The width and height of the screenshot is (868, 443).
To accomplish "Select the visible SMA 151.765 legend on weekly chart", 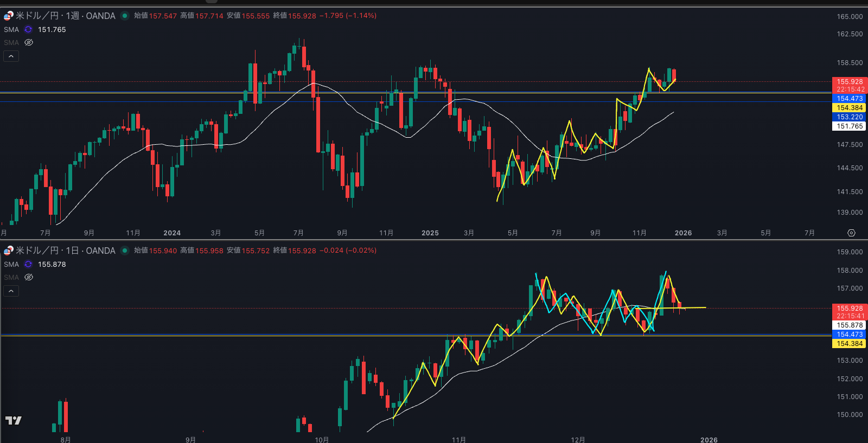I will (x=11, y=30).
